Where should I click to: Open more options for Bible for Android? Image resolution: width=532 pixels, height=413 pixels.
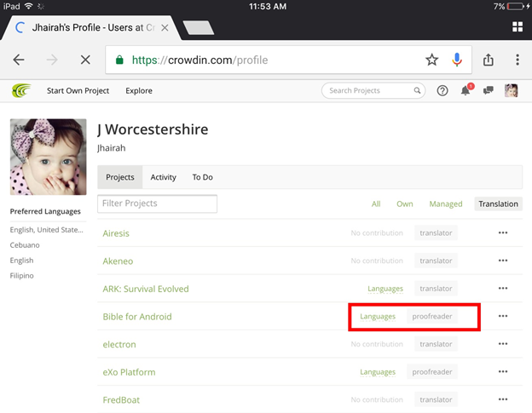[x=503, y=316]
